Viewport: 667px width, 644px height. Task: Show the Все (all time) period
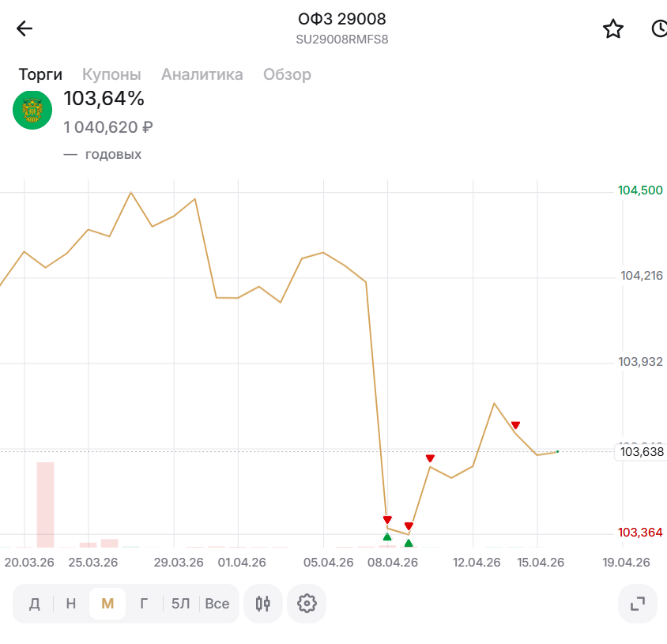217,604
